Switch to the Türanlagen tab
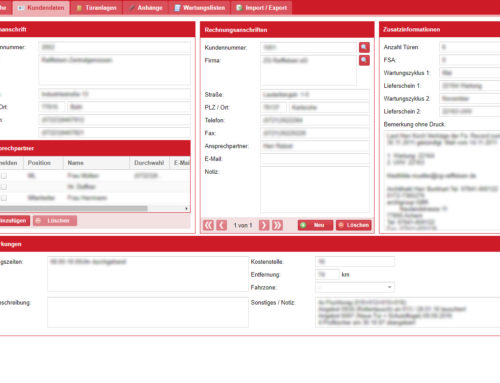 pos(96,8)
